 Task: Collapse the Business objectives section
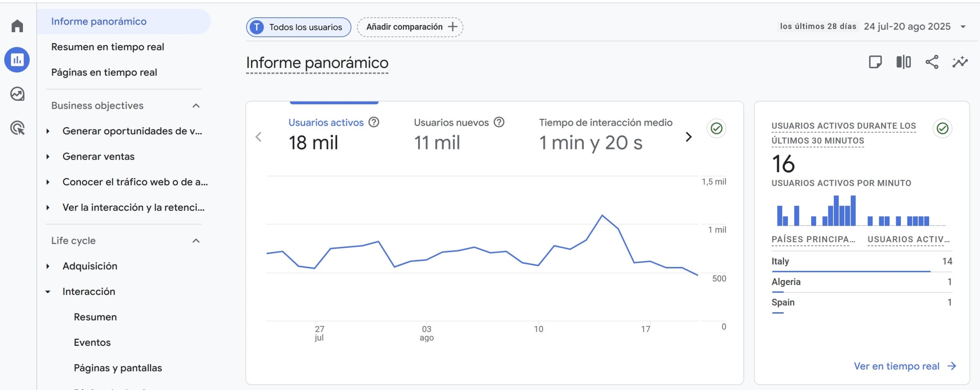tap(196, 106)
